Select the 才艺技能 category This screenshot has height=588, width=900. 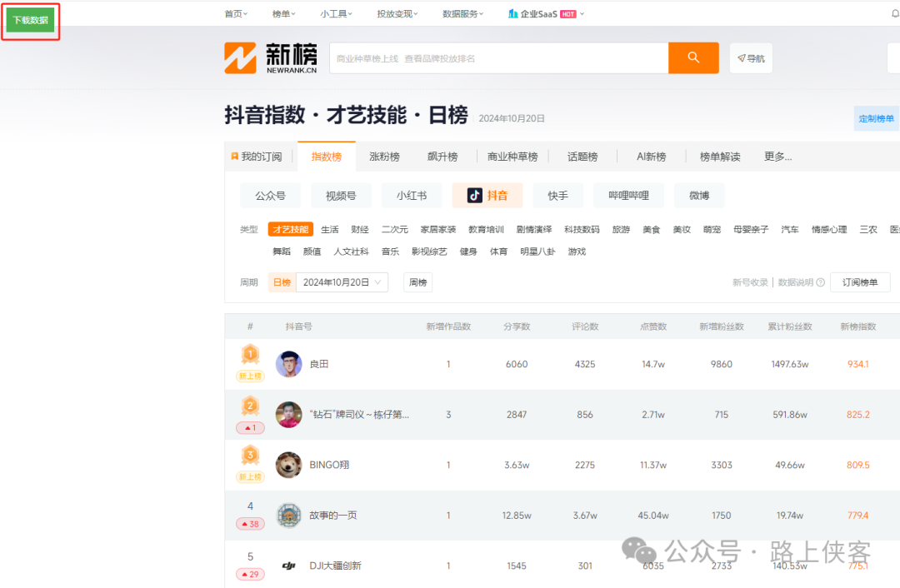point(291,230)
